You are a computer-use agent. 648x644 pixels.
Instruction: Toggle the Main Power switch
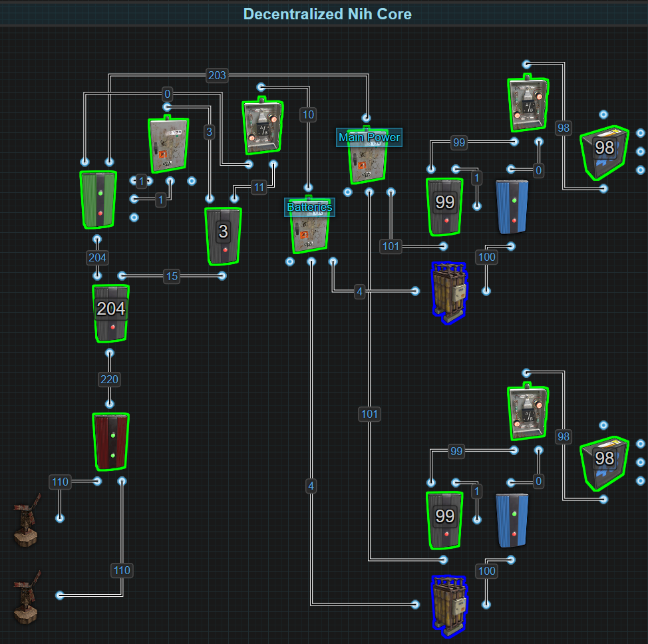click(x=368, y=161)
